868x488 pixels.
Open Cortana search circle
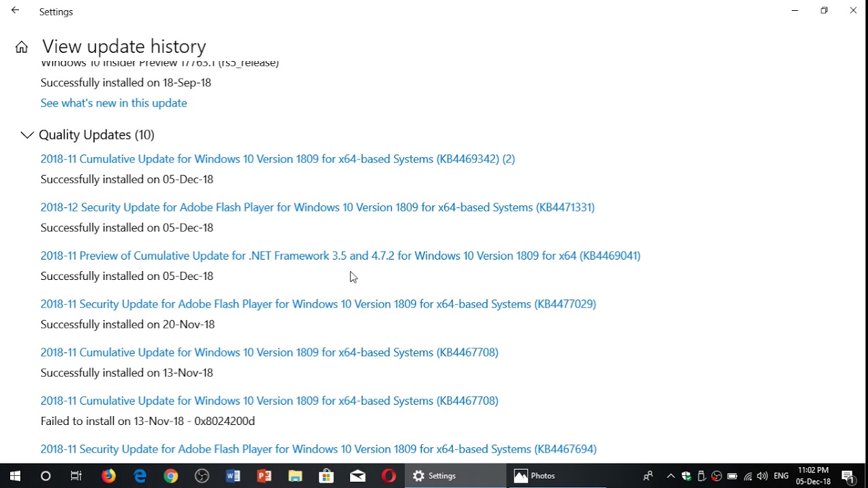[x=45, y=476]
